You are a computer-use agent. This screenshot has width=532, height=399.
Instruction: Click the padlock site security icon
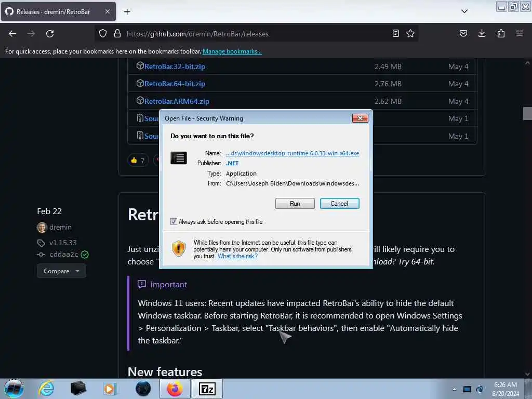point(117,33)
